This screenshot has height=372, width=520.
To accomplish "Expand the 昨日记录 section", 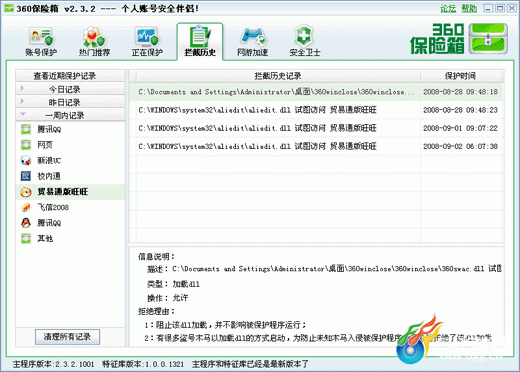I will point(70,102).
